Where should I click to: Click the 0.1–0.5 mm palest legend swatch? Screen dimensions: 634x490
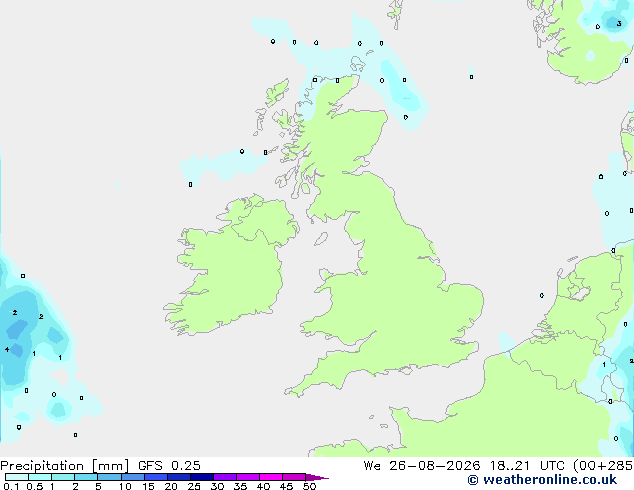point(17,477)
